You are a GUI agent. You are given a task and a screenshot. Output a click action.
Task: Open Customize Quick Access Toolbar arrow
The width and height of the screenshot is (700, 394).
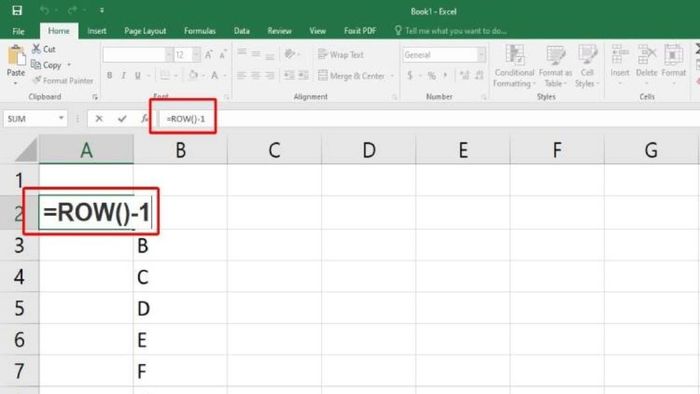[102, 10]
